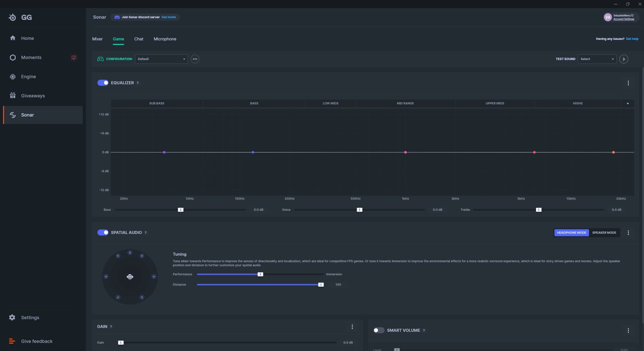
Task: Disable the Spatial Audio toggle
Action: coord(103,233)
